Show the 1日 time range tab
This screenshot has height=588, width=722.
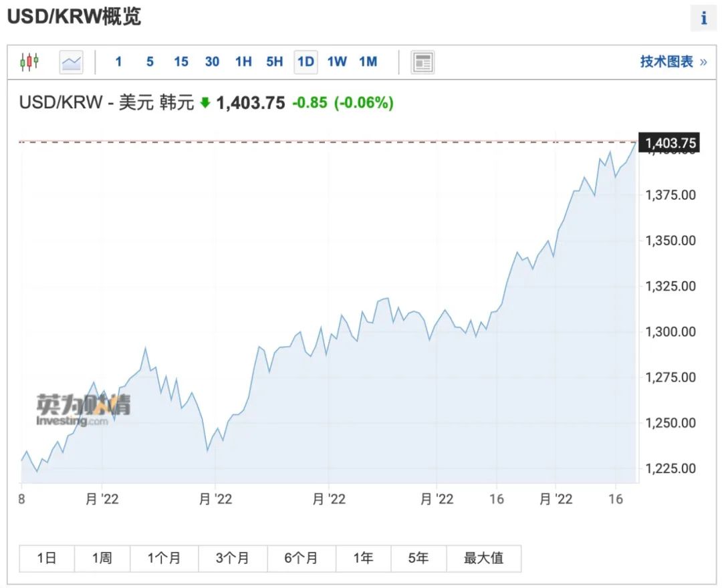click(47, 558)
